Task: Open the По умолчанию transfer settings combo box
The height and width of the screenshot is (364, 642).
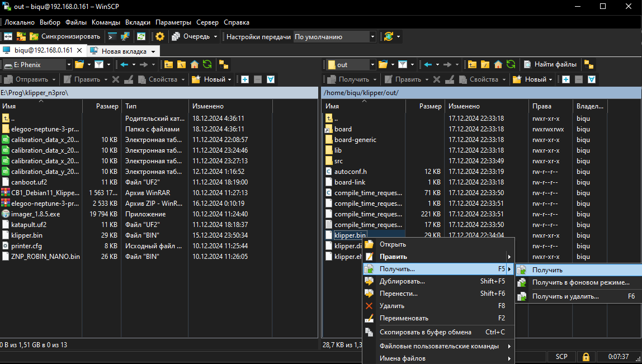Action: [x=334, y=37]
